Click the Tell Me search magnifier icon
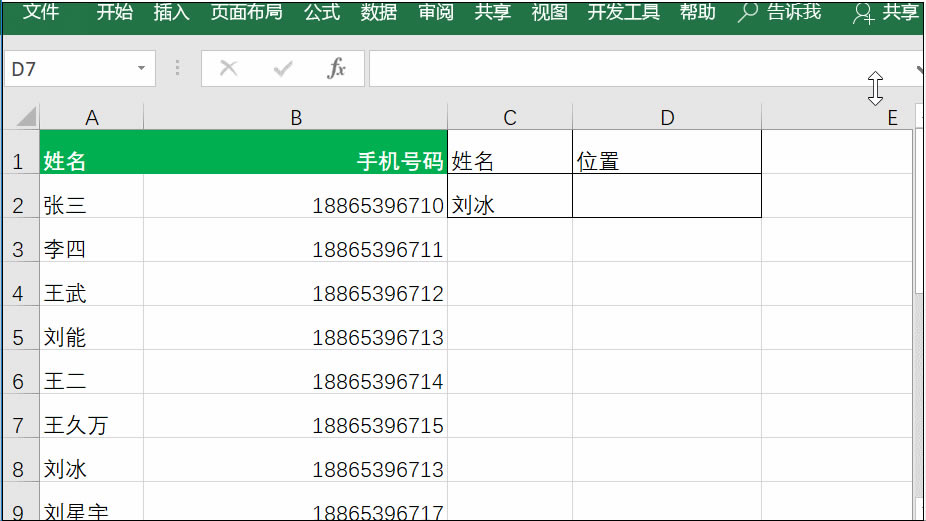Image resolution: width=926 pixels, height=521 pixels. tap(747, 12)
